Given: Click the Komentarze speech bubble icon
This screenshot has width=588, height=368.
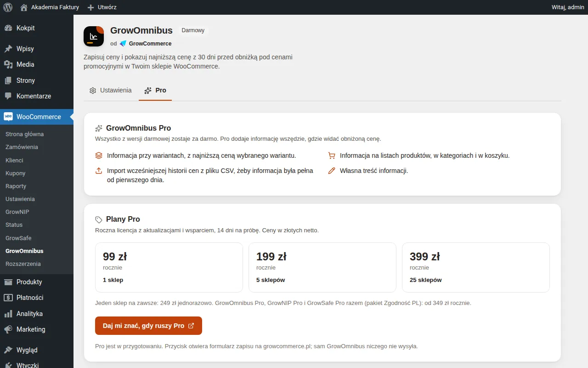Looking at the screenshot, I should pos(8,96).
